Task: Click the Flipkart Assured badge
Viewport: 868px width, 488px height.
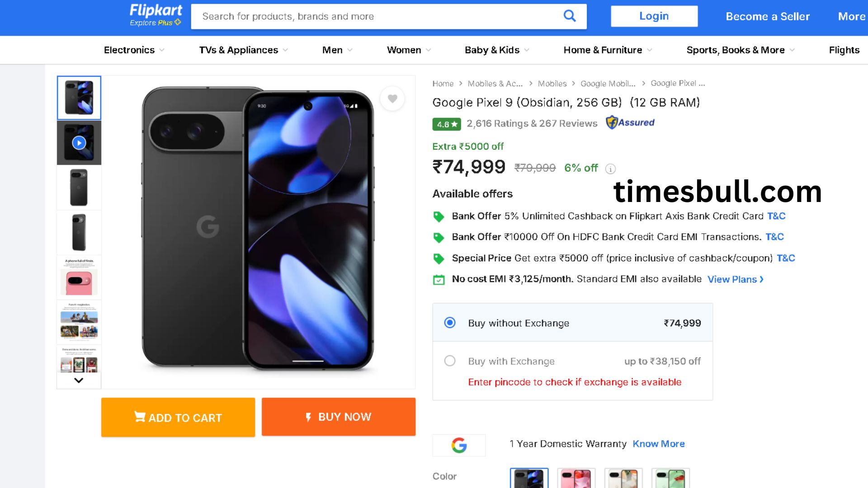Action: point(630,122)
